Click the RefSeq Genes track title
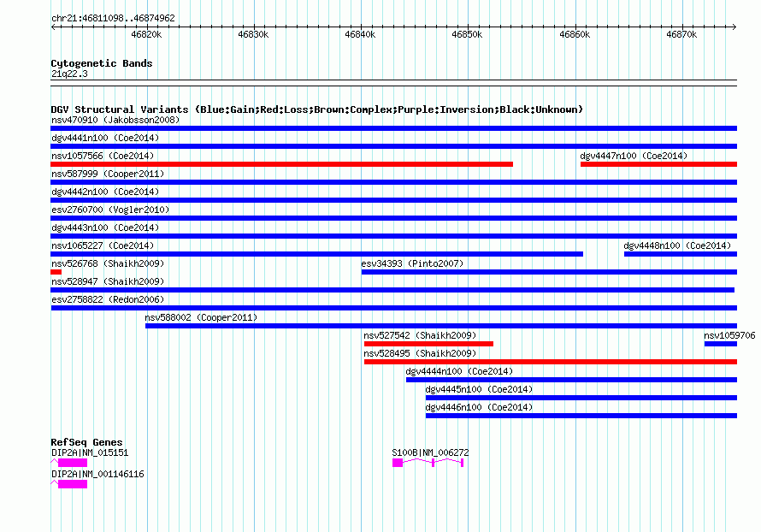 pos(86,442)
